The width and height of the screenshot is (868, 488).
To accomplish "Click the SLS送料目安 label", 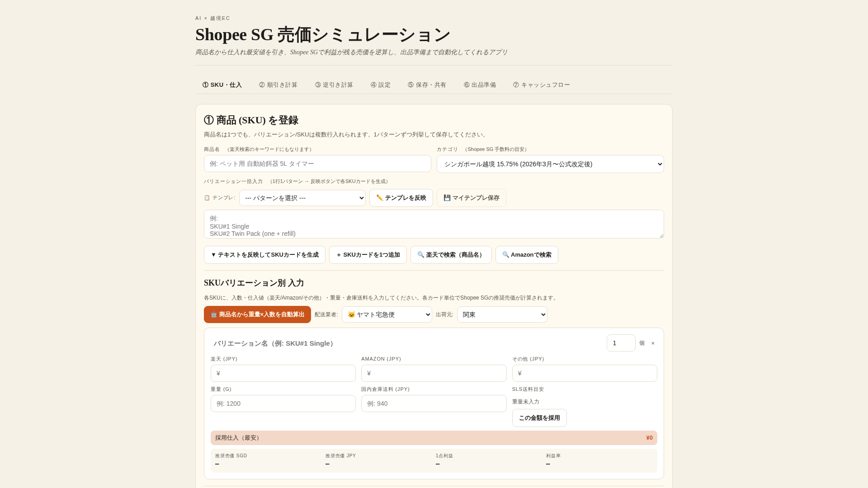I will pyautogui.click(x=528, y=389).
